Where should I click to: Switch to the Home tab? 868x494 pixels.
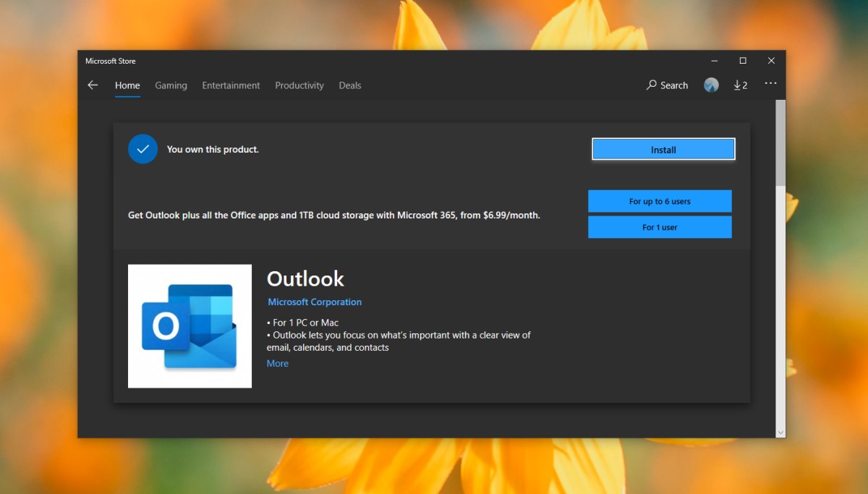point(127,85)
